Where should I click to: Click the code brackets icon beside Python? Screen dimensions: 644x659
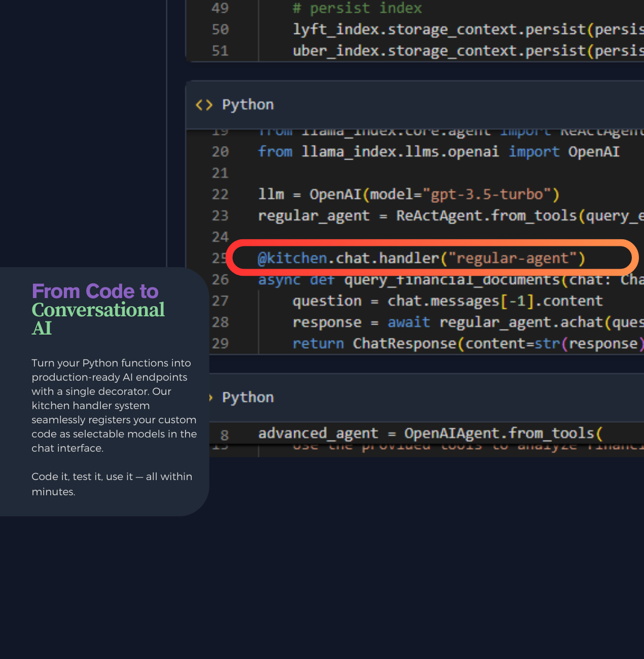(x=204, y=105)
